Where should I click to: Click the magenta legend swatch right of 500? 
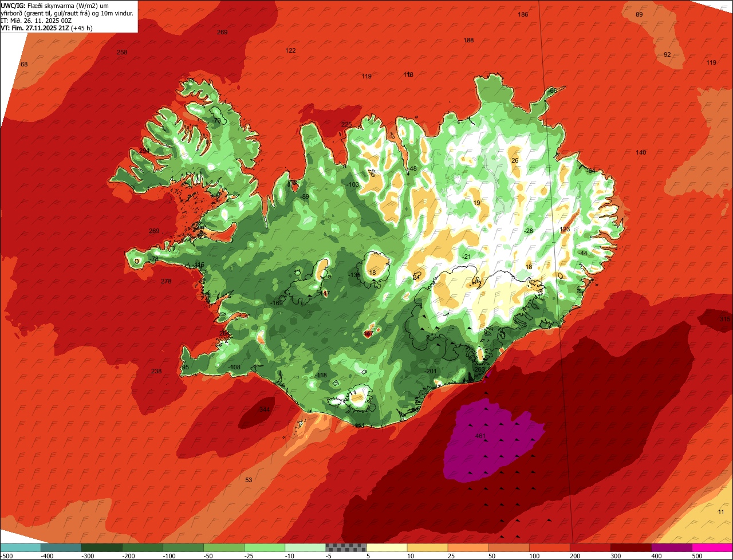coord(712,547)
